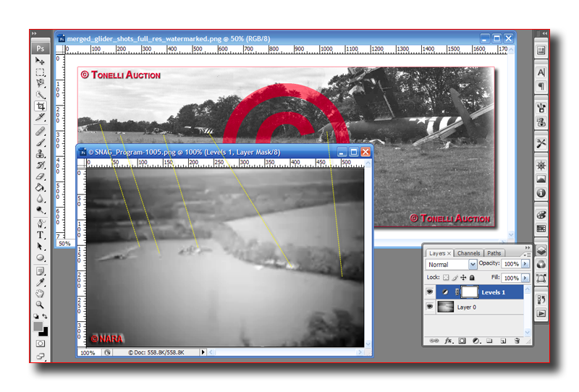Create a new layer group

(x=489, y=341)
